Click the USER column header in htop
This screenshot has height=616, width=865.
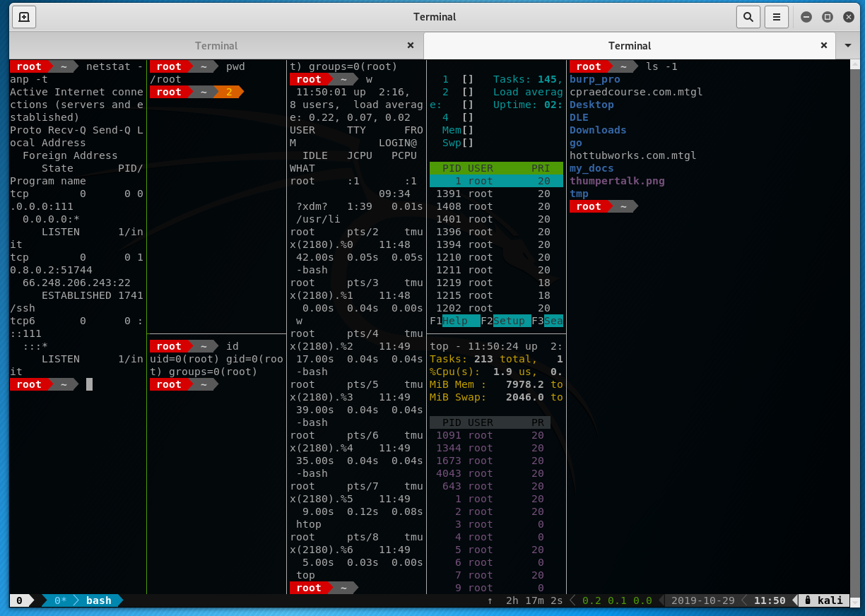(480, 168)
